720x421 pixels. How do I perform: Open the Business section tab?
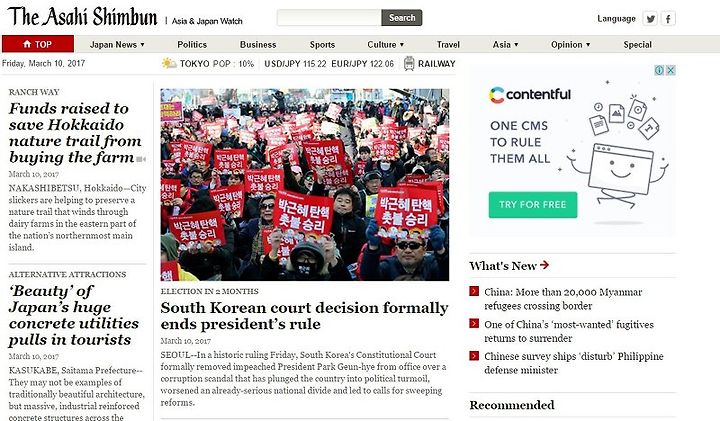pos(258,45)
